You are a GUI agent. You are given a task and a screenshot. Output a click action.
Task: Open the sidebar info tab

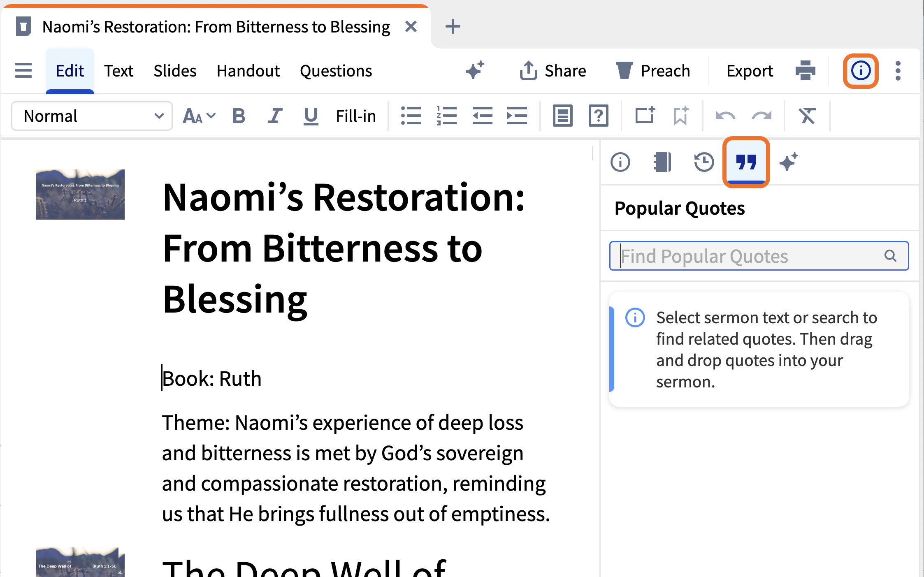pos(620,162)
